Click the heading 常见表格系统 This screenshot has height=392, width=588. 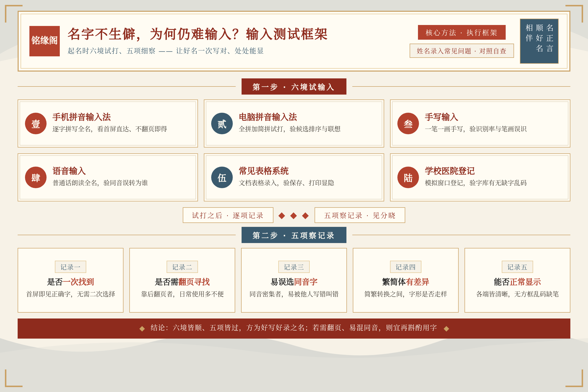click(264, 171)
